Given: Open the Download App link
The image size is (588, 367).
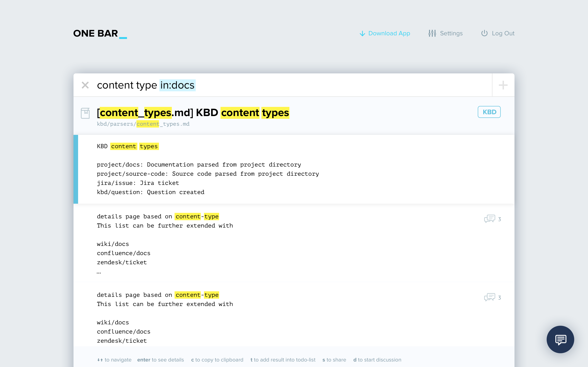Looking at the screenshot, I should [x=389, y=33].
